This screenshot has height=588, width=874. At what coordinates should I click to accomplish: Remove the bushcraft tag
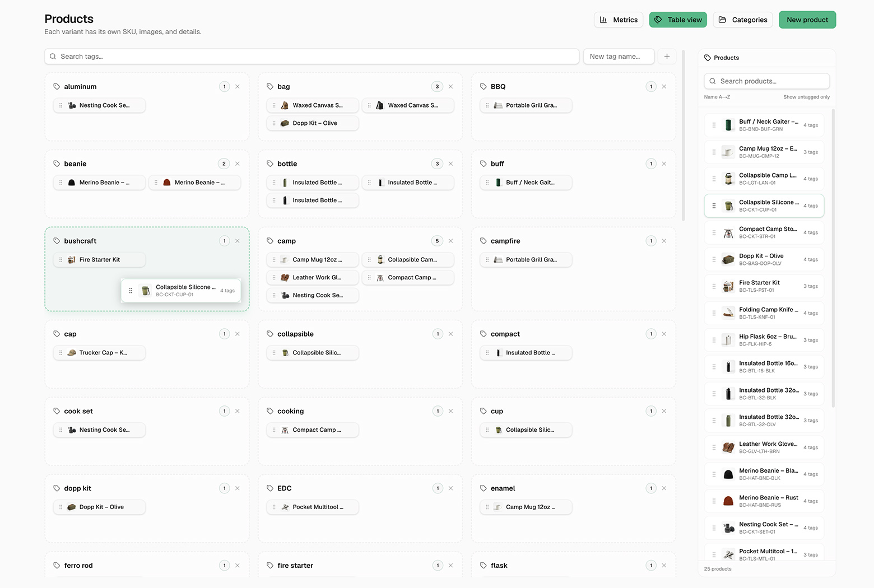(238, 241)
